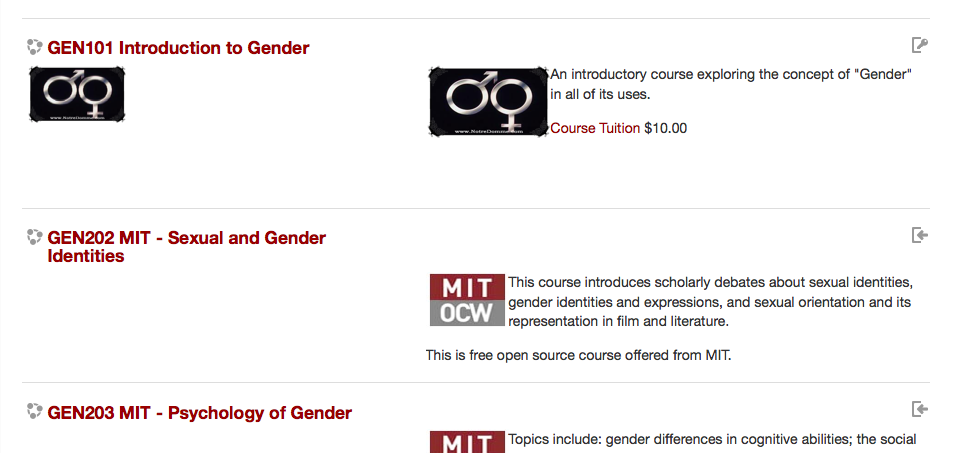Screen dimensions: 954x453
Task: Click the small gender symbols thumbnail on left
Action: pos(77,94)
